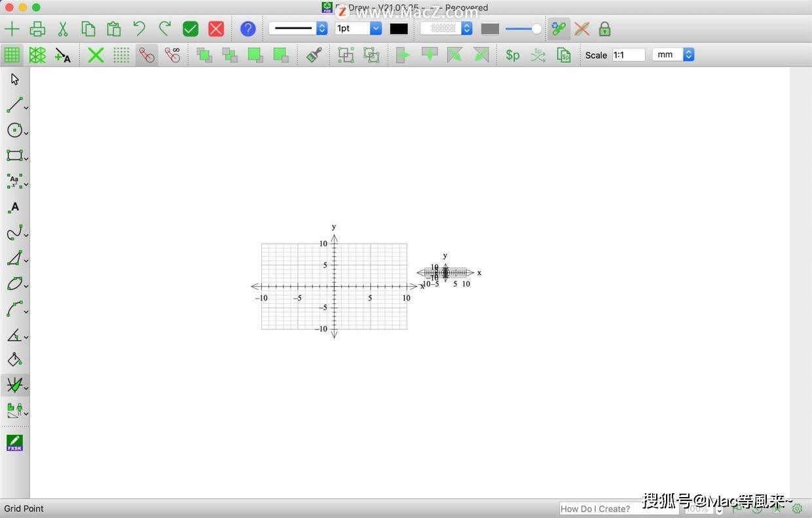Pick the rectangle drawing tool
Image resolution: width=812 pixels, height=518 pixels.
point(14,156)
